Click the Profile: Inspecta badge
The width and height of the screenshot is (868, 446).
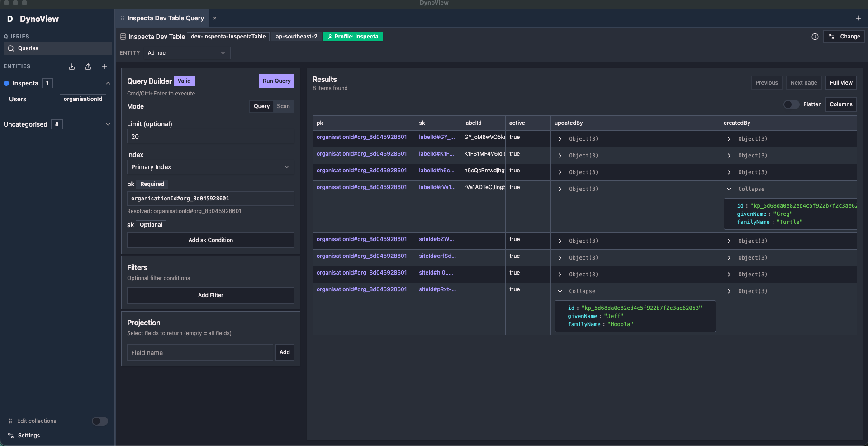[353, 37]
